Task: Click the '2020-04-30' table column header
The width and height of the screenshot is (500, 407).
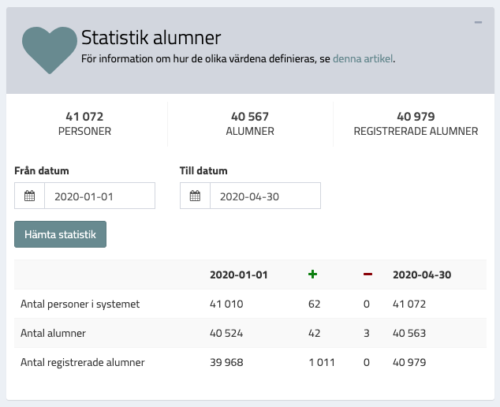Action: (x=422, y=275)
